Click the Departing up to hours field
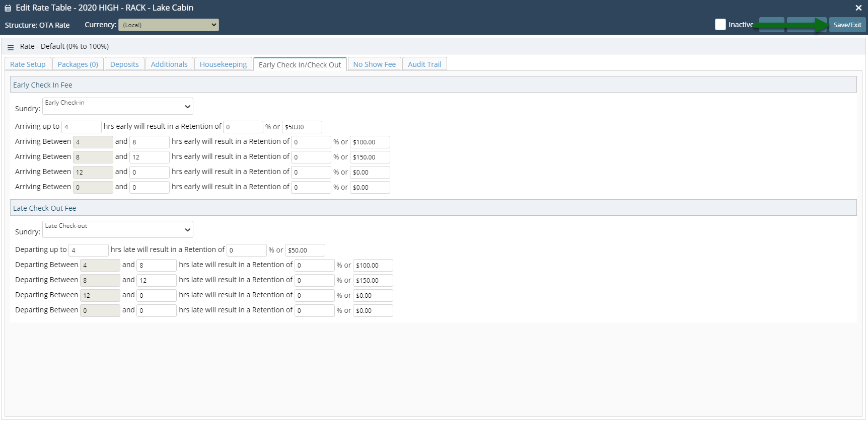This screenshot has width=868, height=422. point(89,250)
